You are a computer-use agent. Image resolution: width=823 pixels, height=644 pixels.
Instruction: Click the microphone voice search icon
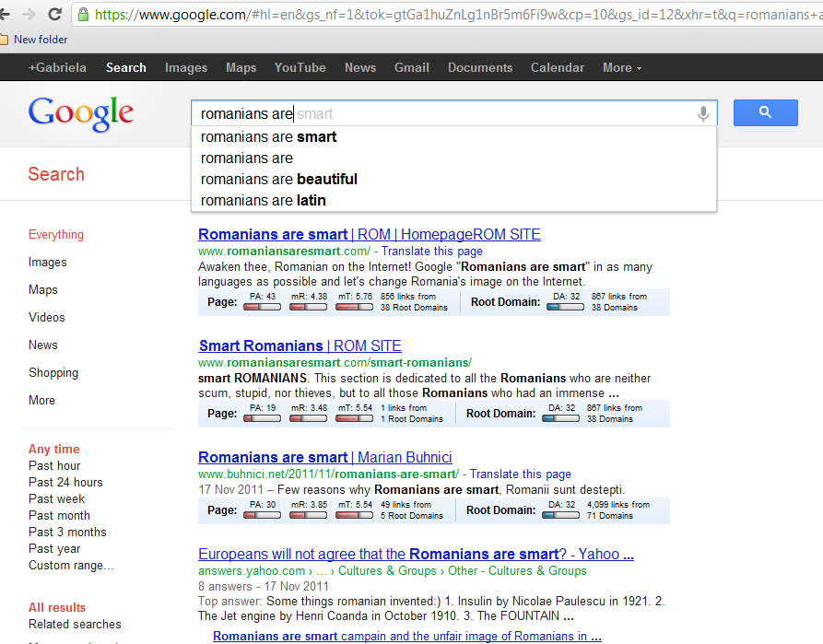(x=703, y=113)
